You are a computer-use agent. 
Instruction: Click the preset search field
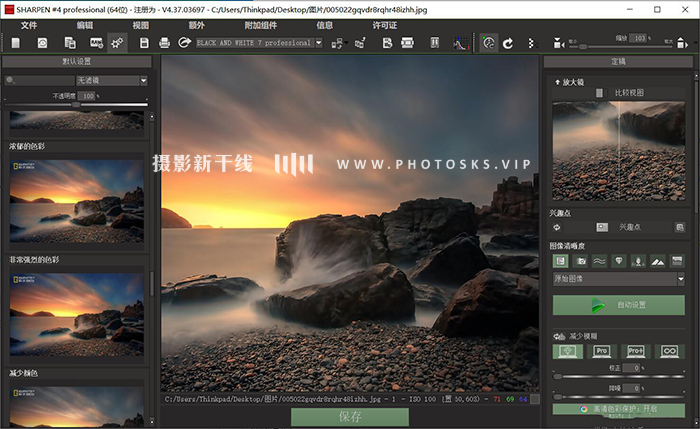(39, 80)
